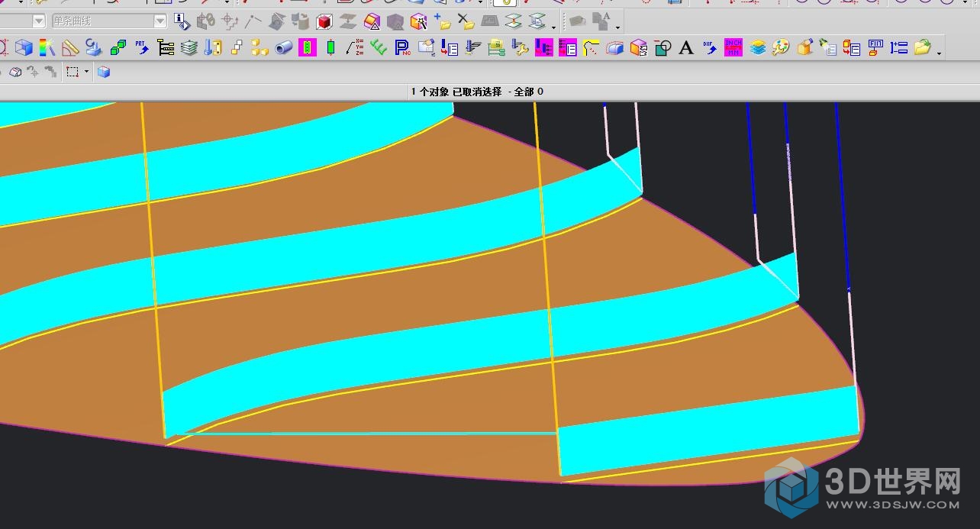Select the rainbow color analysis tool
The height and width of the screenshot is (529, 980).
click(47, 48)
